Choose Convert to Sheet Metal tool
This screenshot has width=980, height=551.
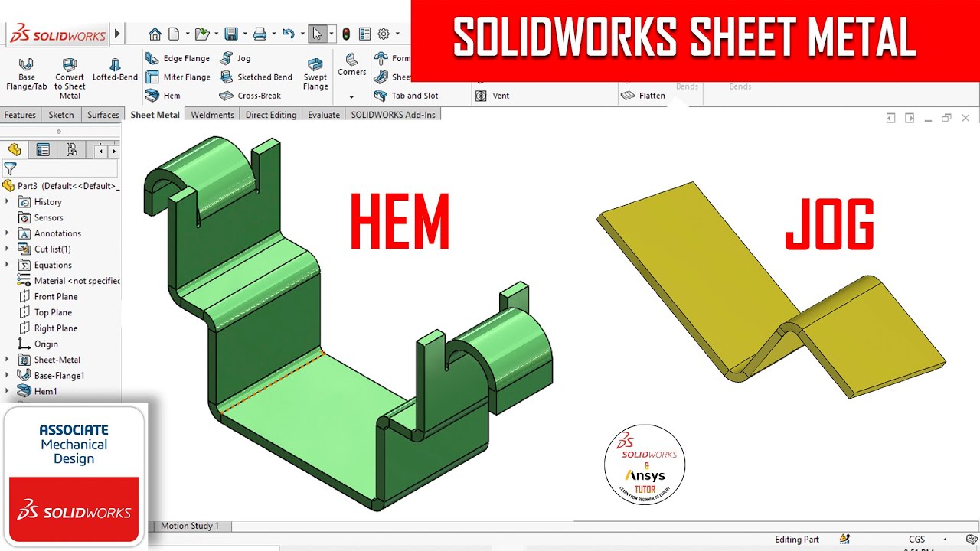(x=70, y=78)
